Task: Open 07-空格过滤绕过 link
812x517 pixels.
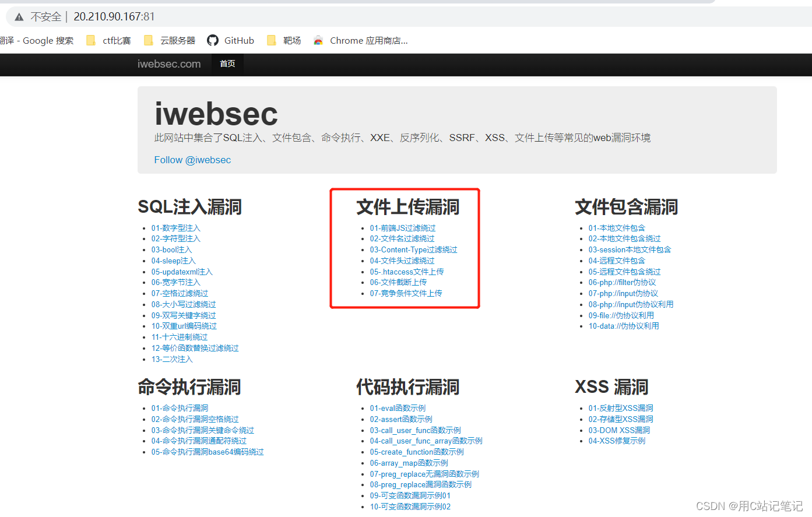Action: click(x=180, y=293)
